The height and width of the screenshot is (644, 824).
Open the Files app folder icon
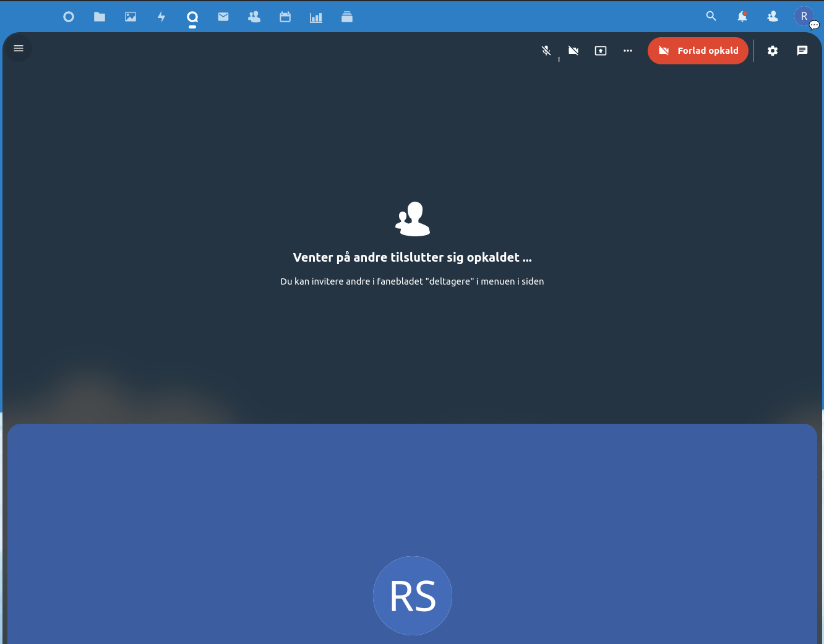[x=100, y=17]
